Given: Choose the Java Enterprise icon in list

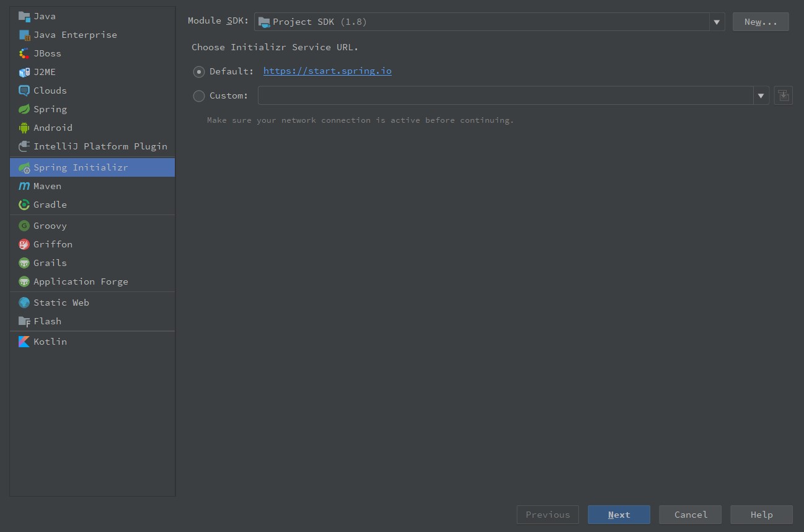Looking at the screenshot, I should pos(24,35).
